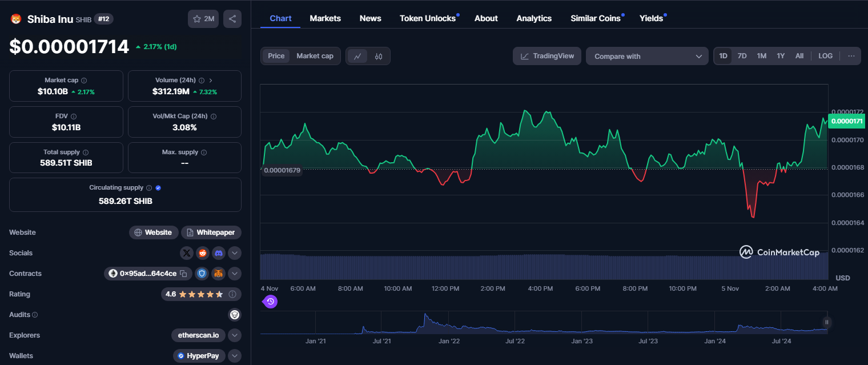The height and width of the screenshot is (365, 868).
Task: Open the TradingView chart button
Action: click(547, 56)
